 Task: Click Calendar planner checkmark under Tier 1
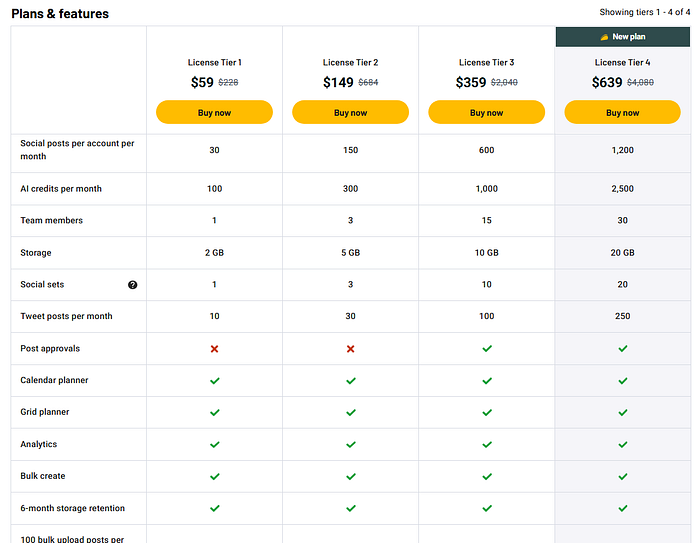pyautogui.click(x=214, y=381)
